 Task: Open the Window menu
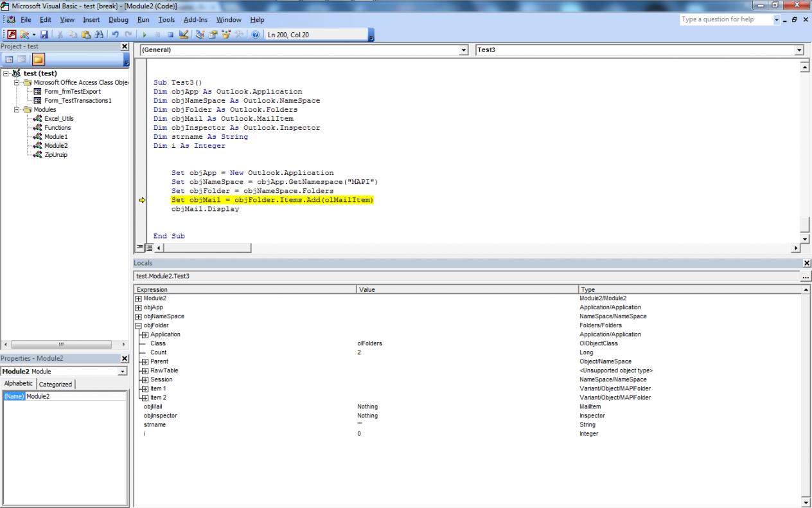point(229,20)
